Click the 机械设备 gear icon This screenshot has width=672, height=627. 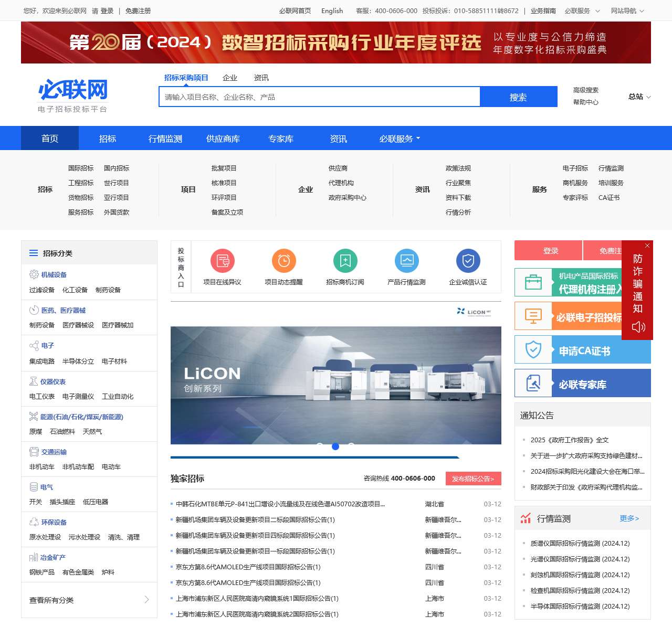pos(34,274)
